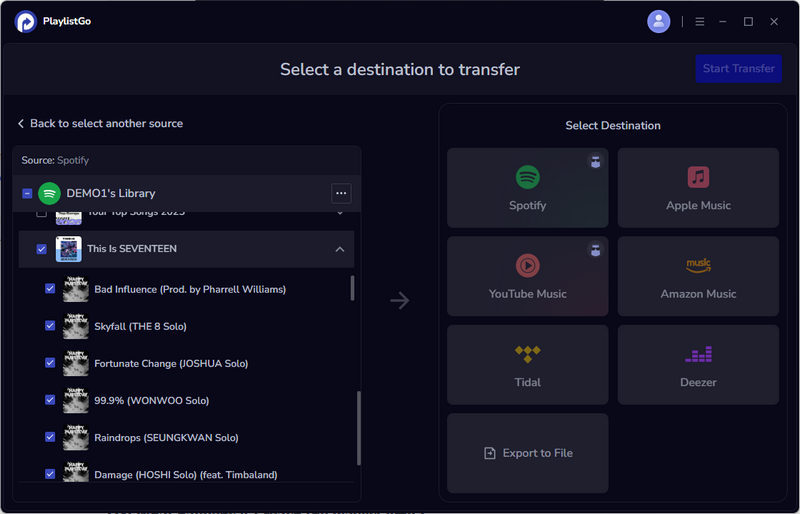Click Start Transfer button

click(738, 68)
